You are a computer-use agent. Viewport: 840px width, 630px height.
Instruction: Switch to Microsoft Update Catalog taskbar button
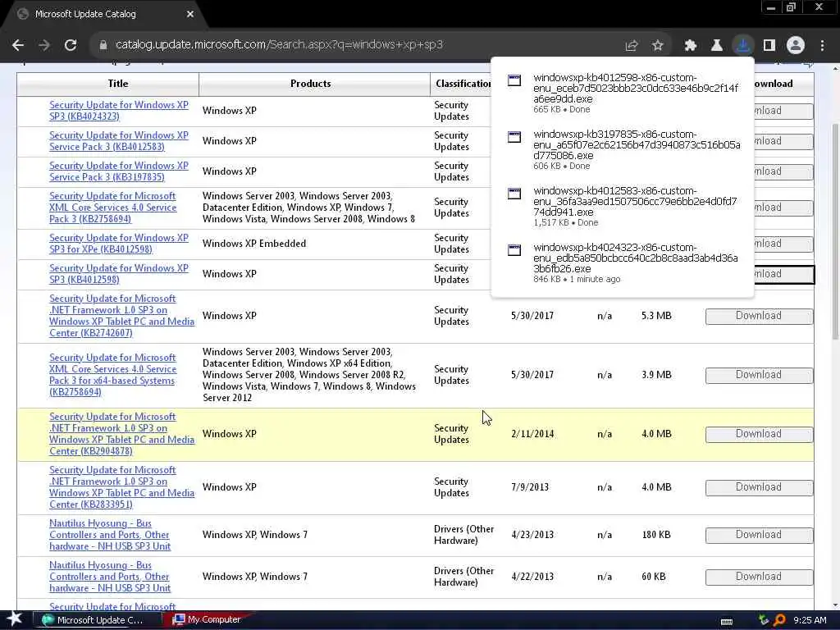click(98, 620)
